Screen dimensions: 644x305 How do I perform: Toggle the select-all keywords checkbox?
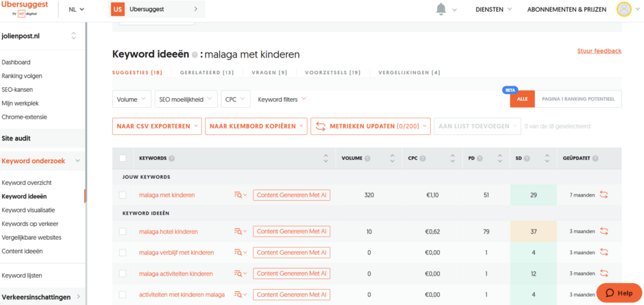pyautogui.click(x=123, y=158)
